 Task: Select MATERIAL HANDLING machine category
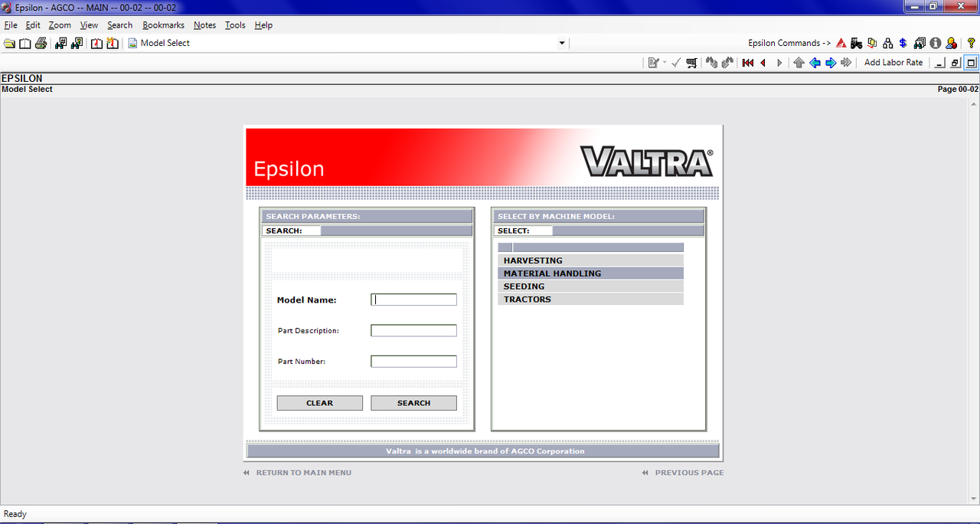tap(590, 273)
